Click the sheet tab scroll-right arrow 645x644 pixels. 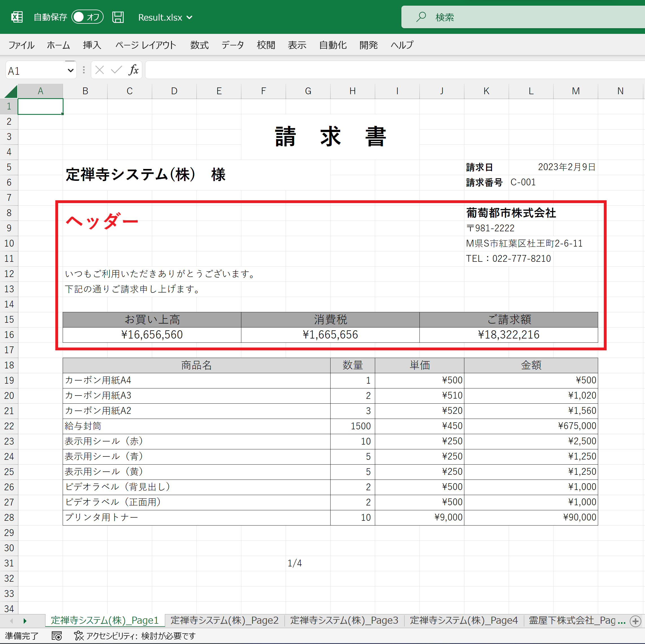click(x=25, y=621)
